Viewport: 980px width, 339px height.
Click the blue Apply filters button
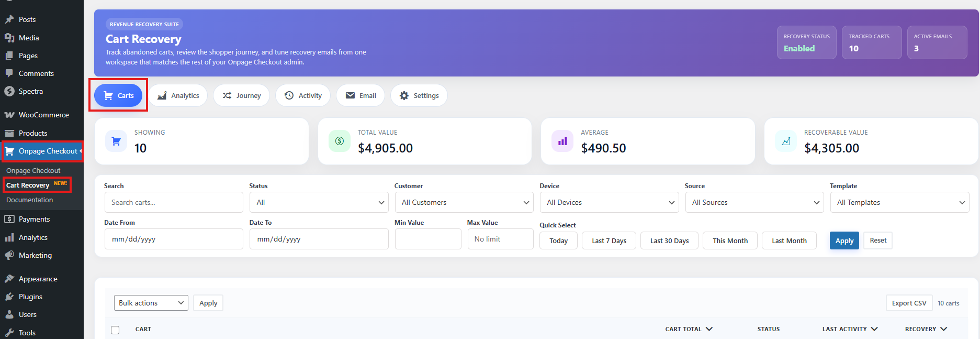(844, 240)
